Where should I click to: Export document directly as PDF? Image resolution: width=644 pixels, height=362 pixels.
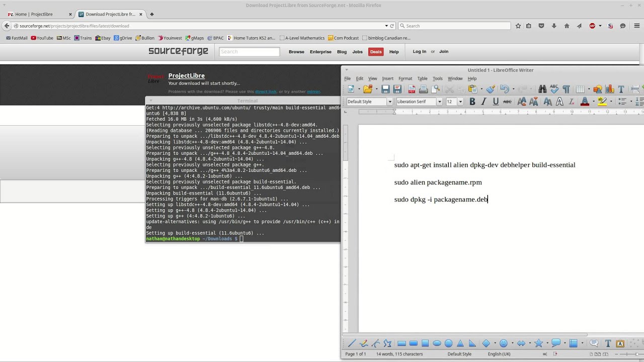click(412, 89)
